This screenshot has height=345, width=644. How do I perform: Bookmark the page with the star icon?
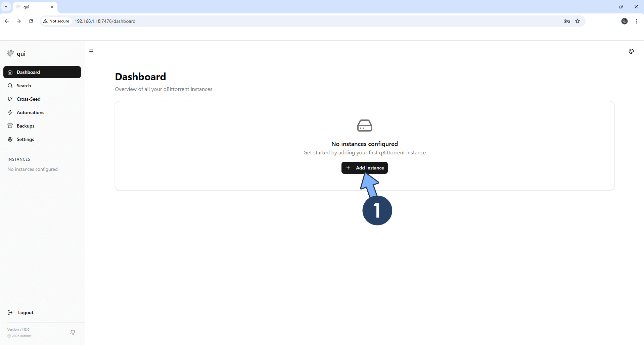tap(578, 21)
